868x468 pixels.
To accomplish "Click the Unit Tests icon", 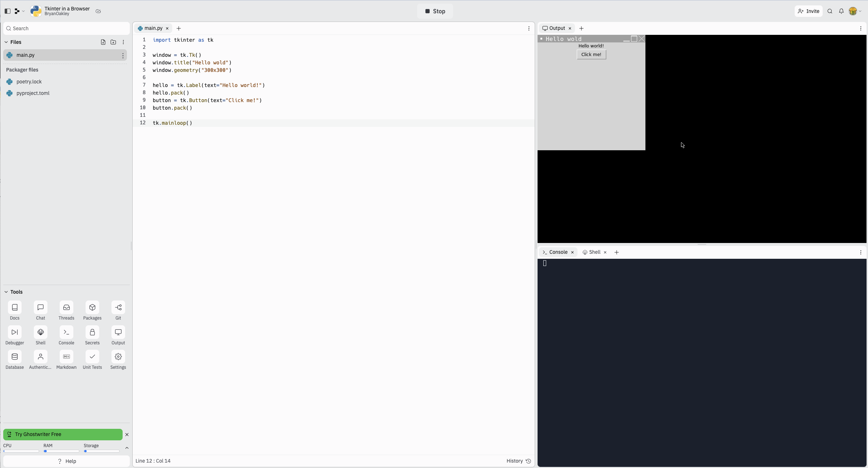I will tap(92, 360).
